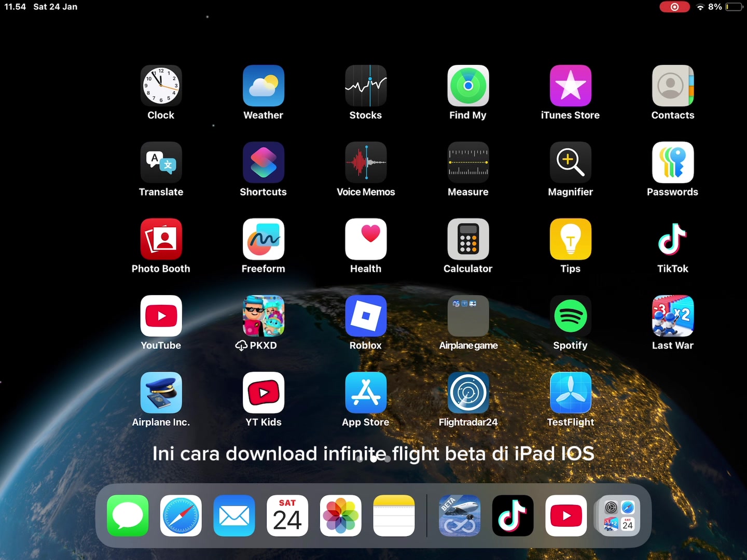Open the Shortcuts app
Screen dimensions: 747x560
coord(264,162)
